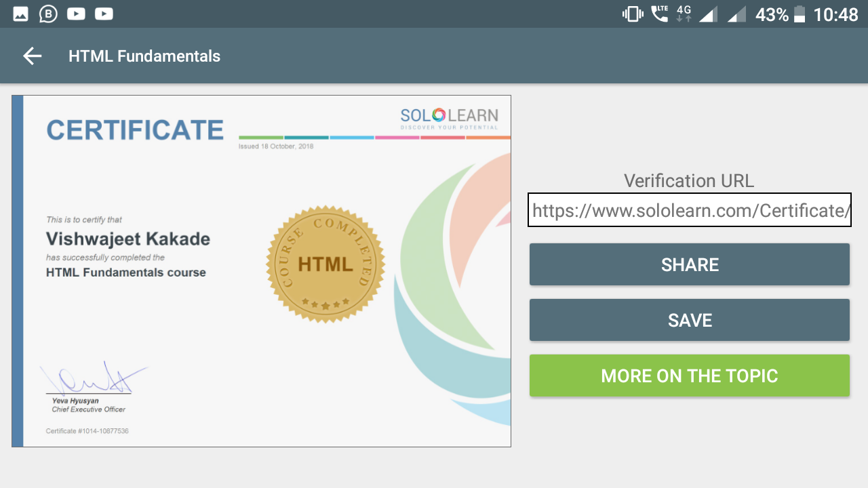
Task: Click the SAVE button
Action: 690,320
